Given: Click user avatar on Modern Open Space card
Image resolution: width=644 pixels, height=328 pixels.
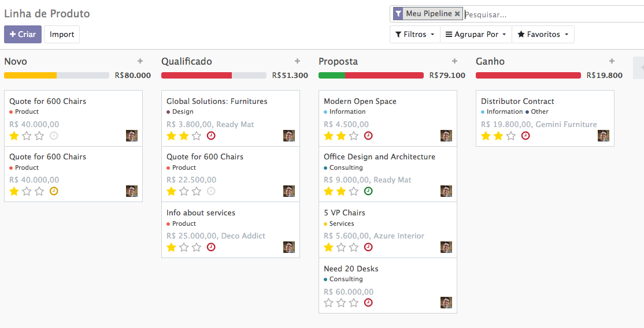Looking at the screenshot, I should click(x=446, y=136).
